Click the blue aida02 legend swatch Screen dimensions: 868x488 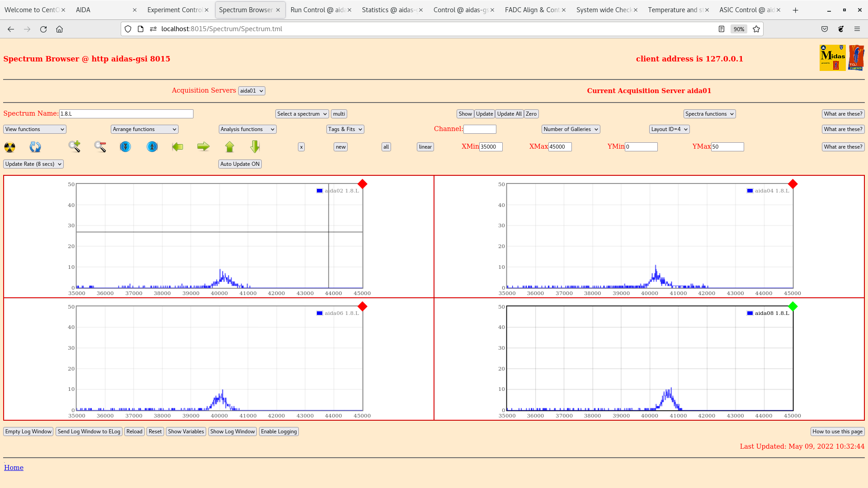(x=320, y=191)
